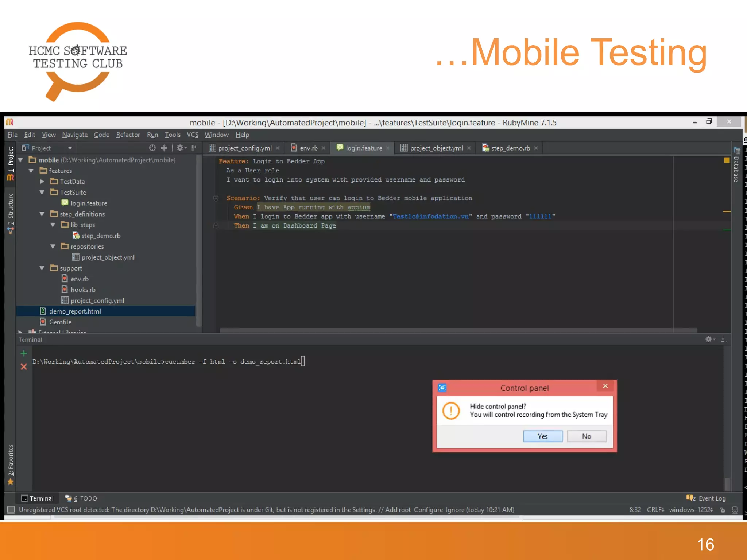Click the lock read-only icon in status bar

[x=723, y=510]
